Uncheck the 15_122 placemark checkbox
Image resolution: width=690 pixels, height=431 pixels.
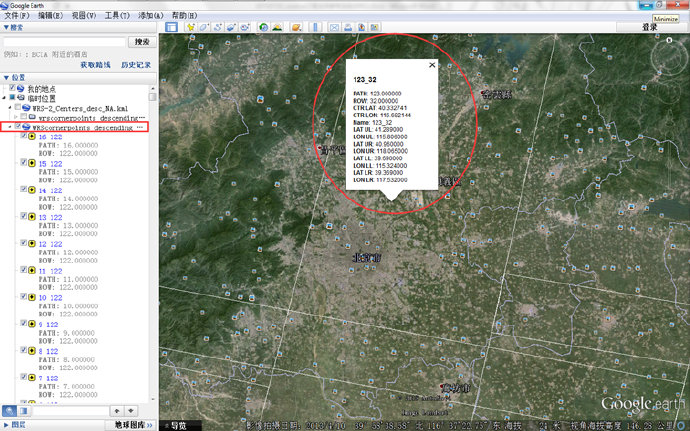tap(24, 162)
